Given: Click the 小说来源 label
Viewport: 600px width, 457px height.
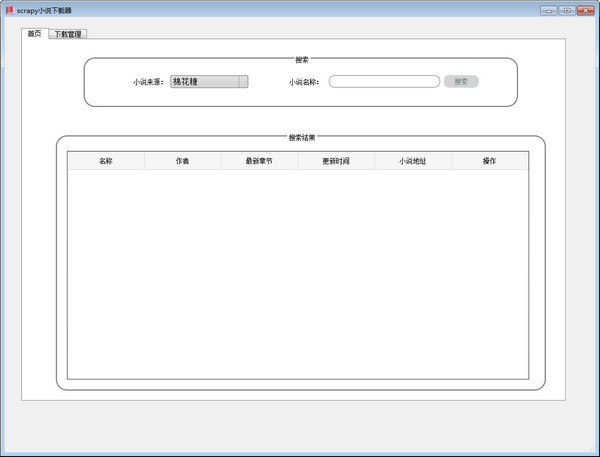Looking at the screenshot, I should click(148, 82).
